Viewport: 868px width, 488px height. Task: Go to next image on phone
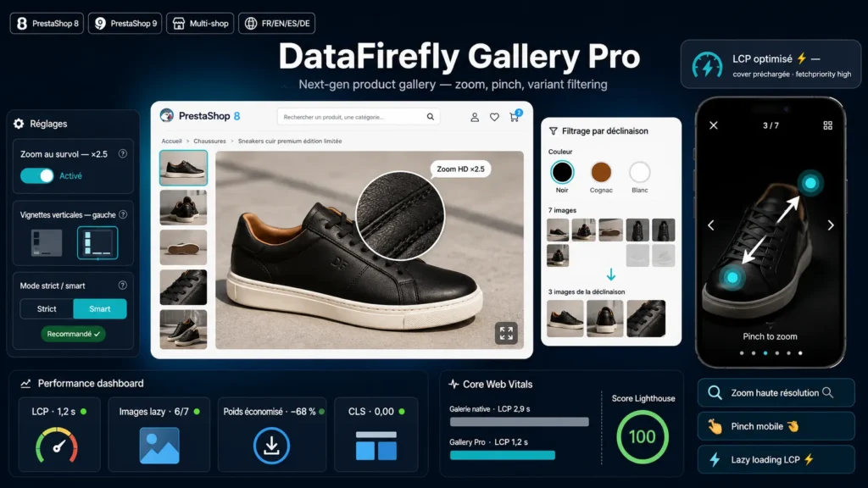(x=831, y=225)
